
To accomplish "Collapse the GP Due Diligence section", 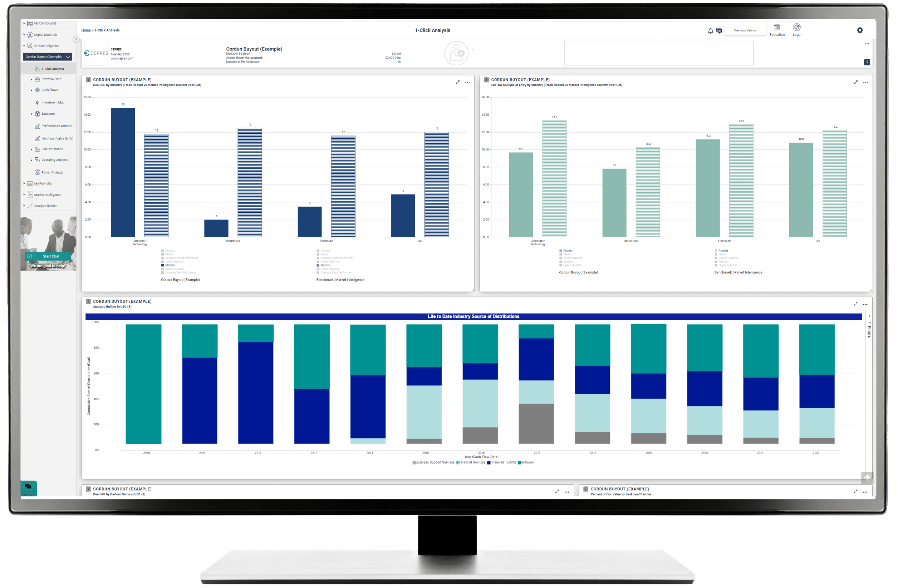I will pyautogui.click(x=24, y=46).
